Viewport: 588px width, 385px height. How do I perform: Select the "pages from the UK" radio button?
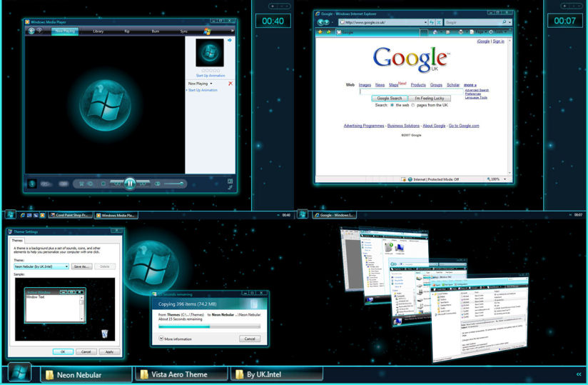[x=413, y=106]
